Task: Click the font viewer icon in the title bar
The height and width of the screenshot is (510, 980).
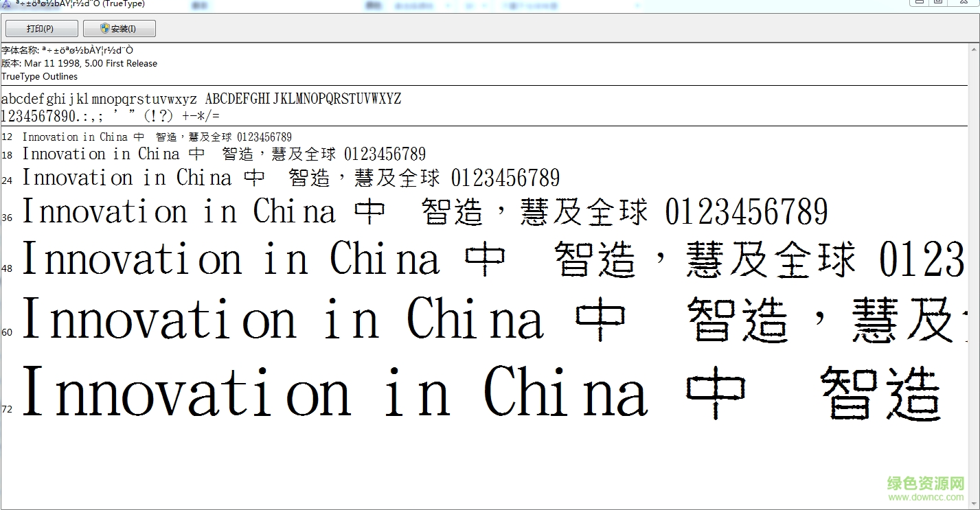Action: coord(6,3)
